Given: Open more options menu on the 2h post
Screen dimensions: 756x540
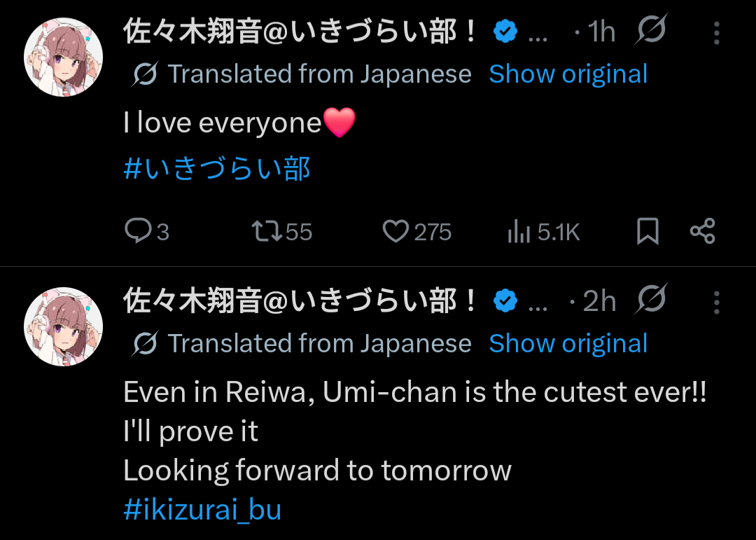Looking at the screenshot, I should pos(717,302).
